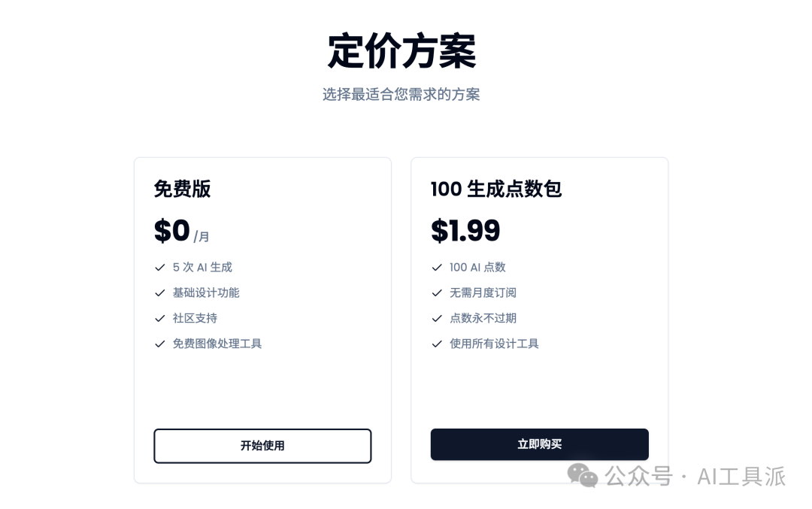
Task: Click checkmark icon beside 免费图像处理工具
Action: 160,344
